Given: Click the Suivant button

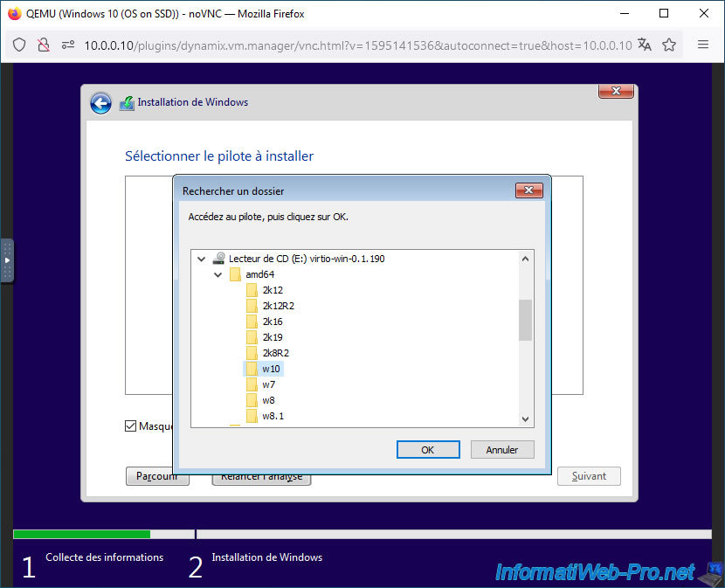Looking at the screenshot, I should 589,476.
